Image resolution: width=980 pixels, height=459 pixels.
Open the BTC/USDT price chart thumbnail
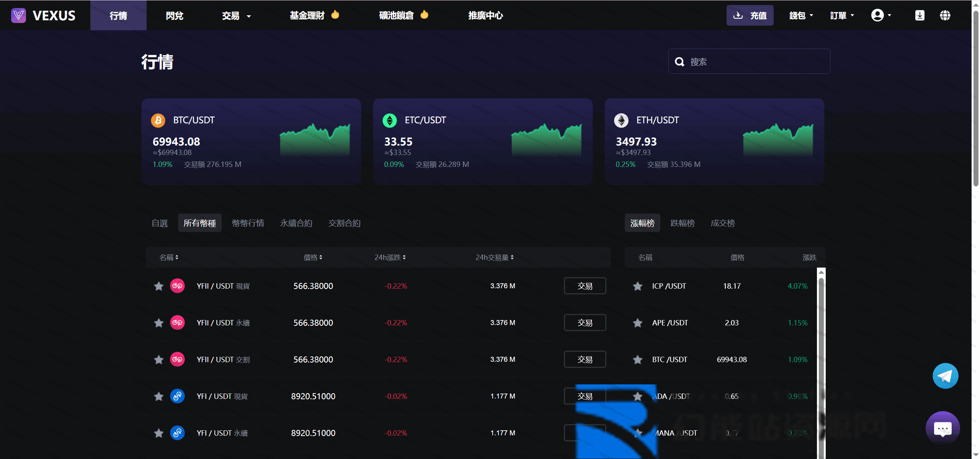coord(315,140)
